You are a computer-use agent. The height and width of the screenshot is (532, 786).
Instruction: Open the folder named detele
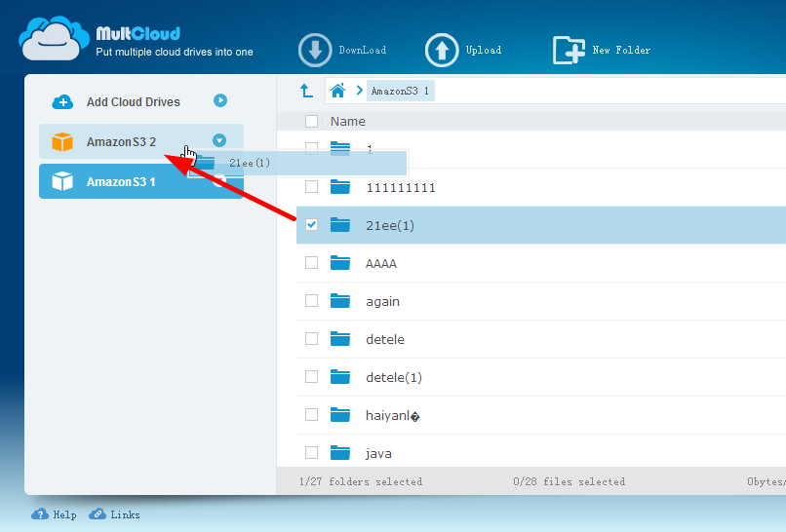click(x=385, y=339)
